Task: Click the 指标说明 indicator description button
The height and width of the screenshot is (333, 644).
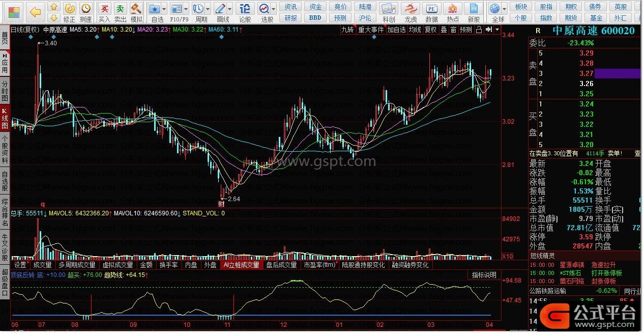Action: 484,275
